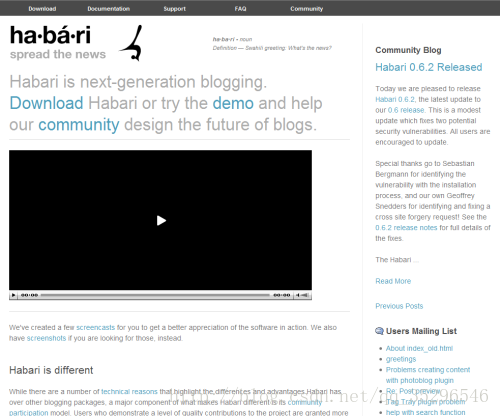This screenshot has width=500, height=416.
Task: Open Documentation in the top navigation
Action: click(109, 9)
